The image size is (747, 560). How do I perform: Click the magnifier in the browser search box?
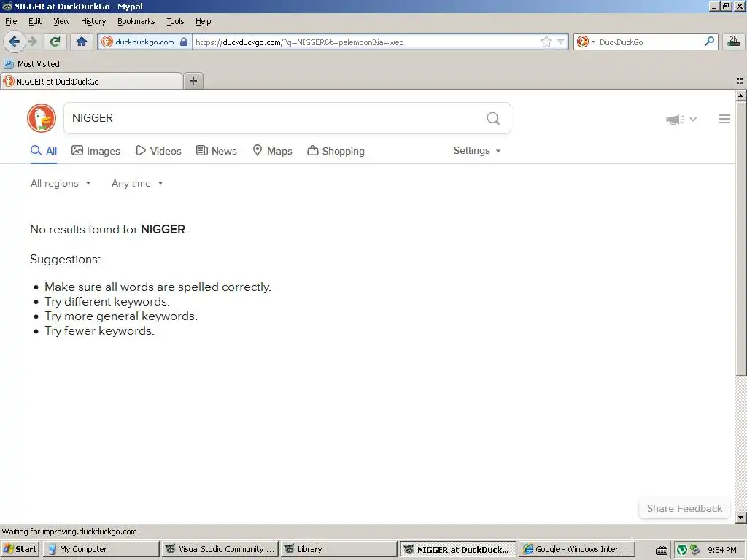click(x=709, y=42)
